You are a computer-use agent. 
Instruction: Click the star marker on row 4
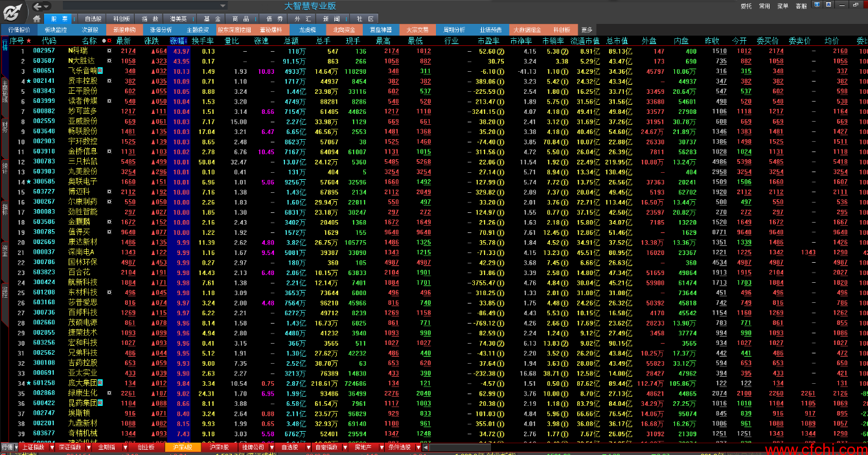29,81
